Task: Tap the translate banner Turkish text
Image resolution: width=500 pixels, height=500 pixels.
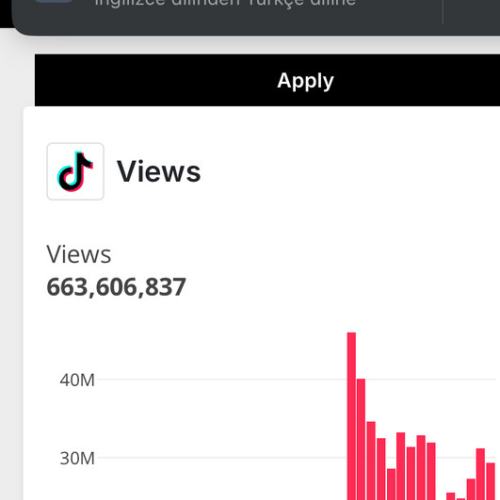Action: point(225,3)
